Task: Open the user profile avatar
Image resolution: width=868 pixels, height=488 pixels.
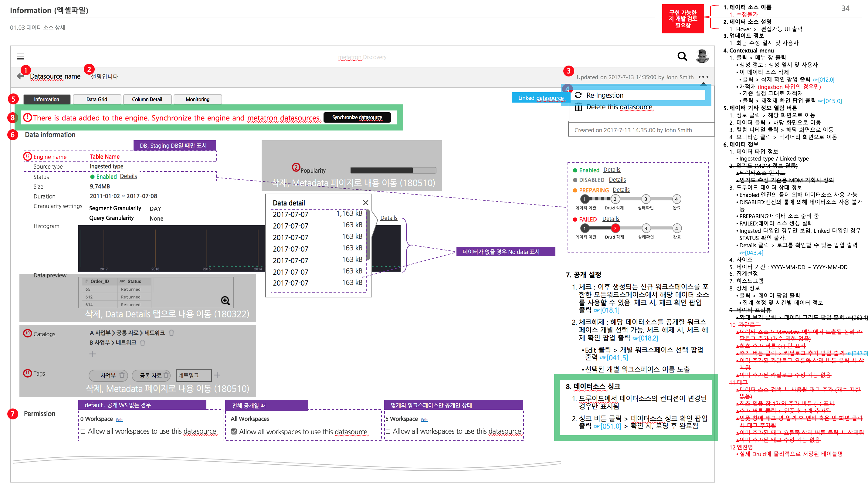Action: point(703,56)
